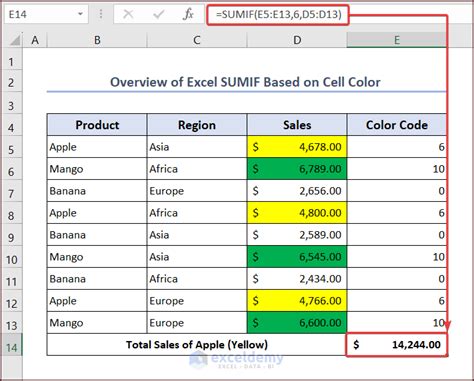
Task: Select row 5 header
Action: point(11,150)
